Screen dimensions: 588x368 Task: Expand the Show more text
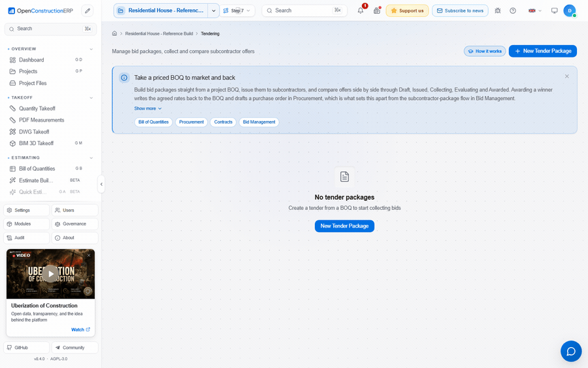[148, 109]
